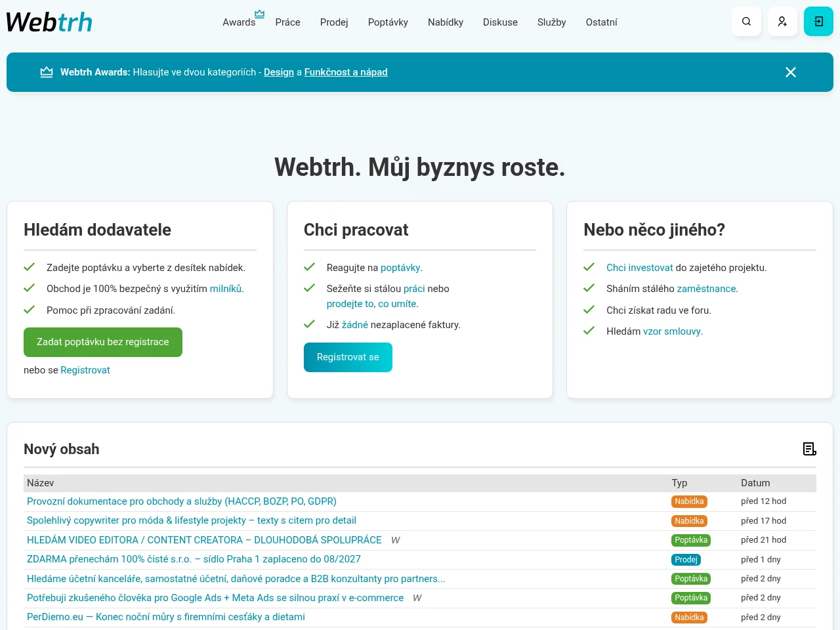Dismiss the Webtrh Awards banner

pyautogui.click(x=791, y=72)
